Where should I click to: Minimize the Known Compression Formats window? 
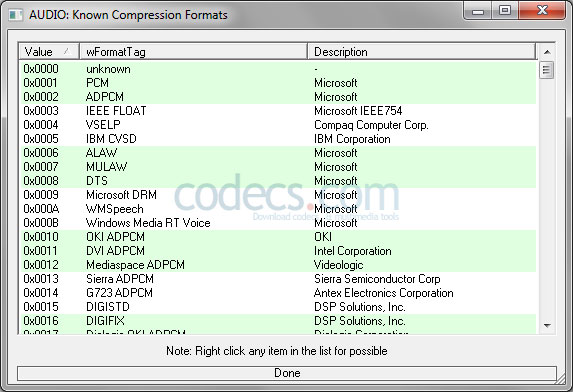[478, 11]
